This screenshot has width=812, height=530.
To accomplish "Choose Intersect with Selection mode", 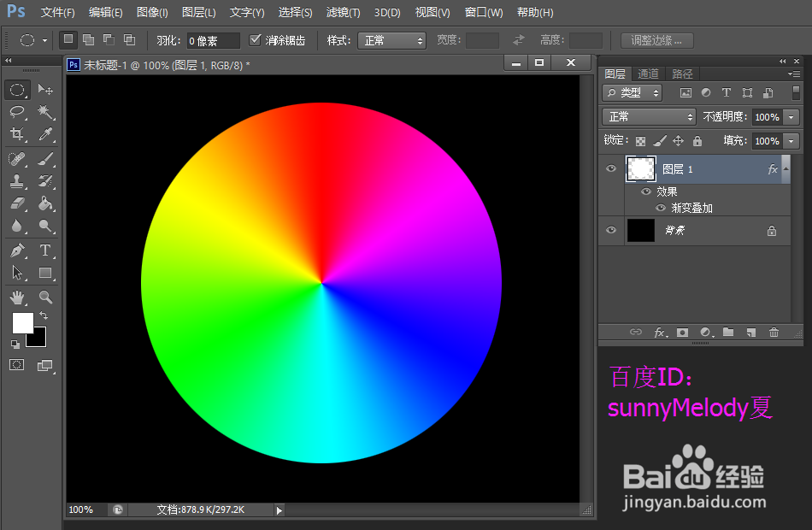I will point(129,40).
